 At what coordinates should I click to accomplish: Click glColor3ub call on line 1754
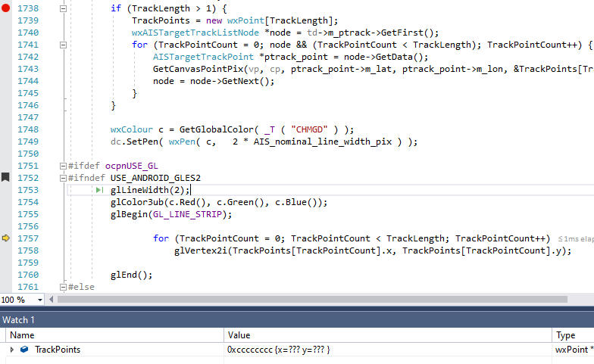[136, 202]
